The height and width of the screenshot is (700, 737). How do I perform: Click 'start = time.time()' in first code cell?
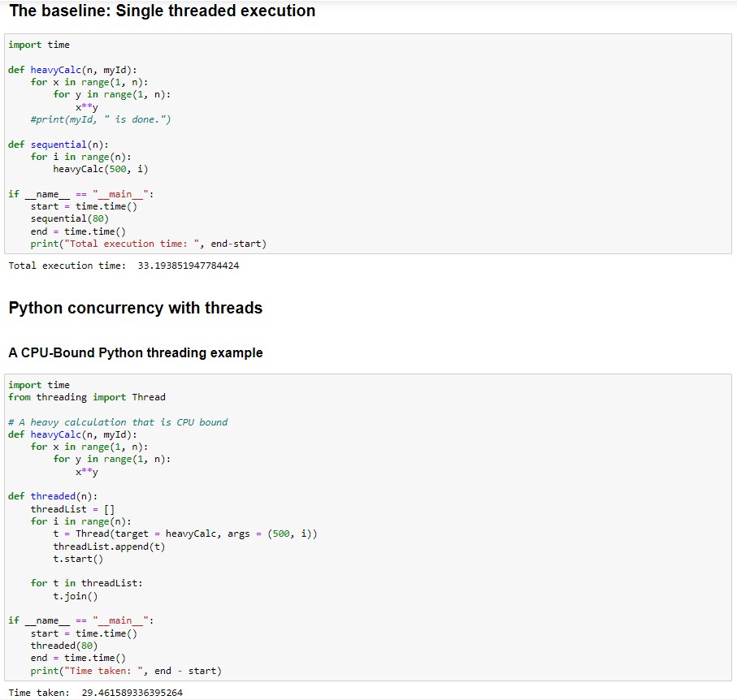tap(84, 207)
